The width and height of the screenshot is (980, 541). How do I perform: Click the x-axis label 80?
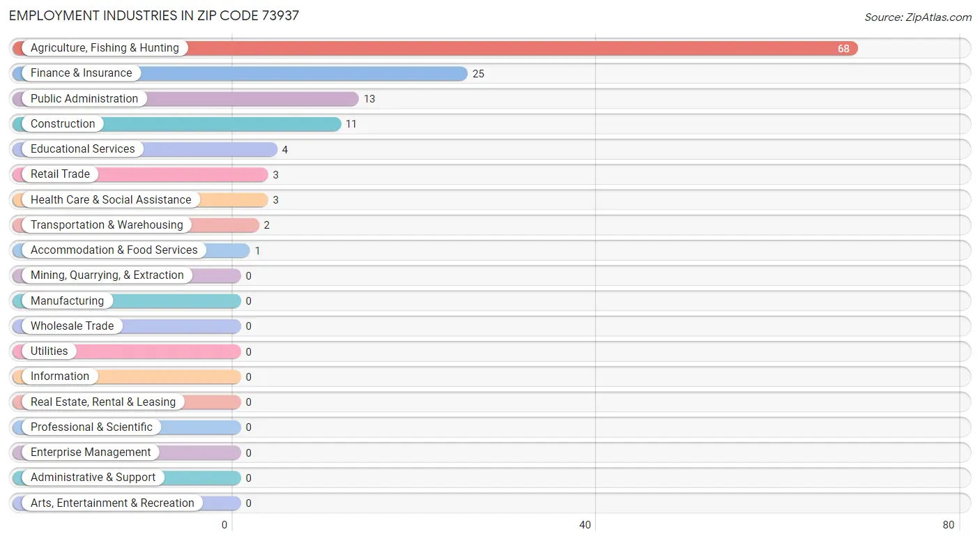click(948, 525)
